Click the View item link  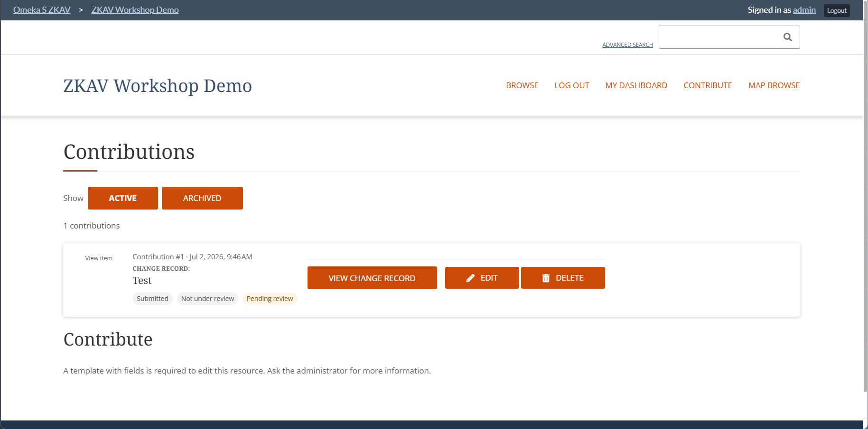99,258
